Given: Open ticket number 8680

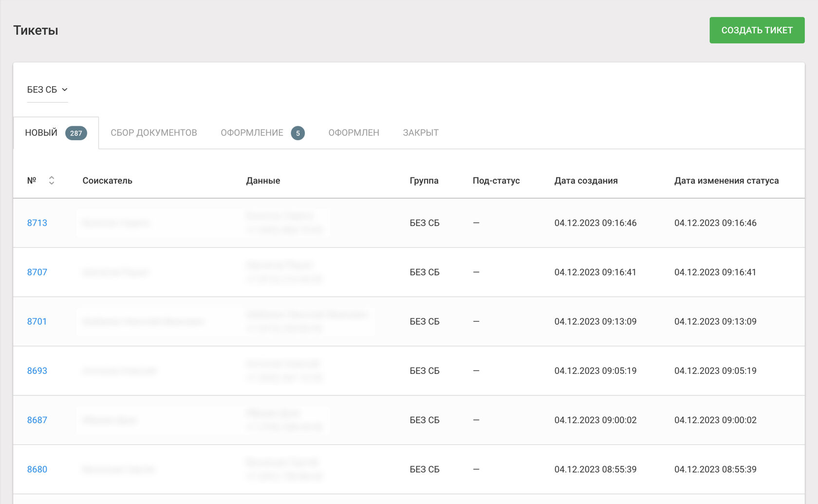Looking at the screenshot, I should coord(37,469).
